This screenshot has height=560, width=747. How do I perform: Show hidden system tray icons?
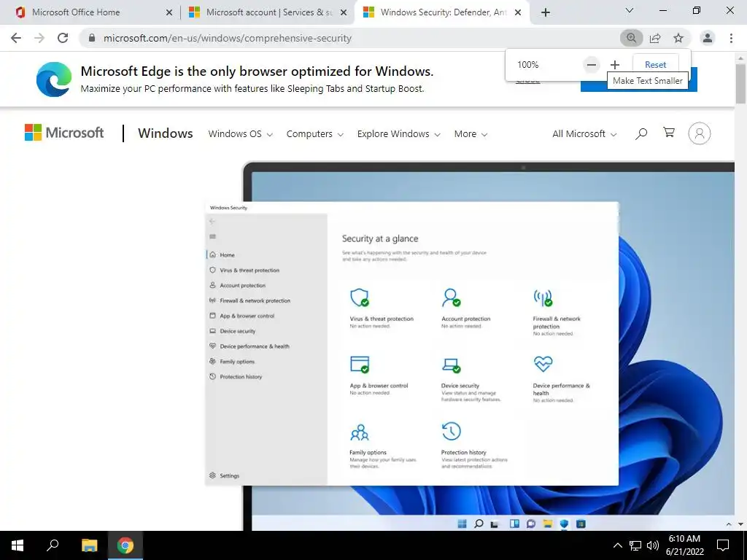[617, 545]
